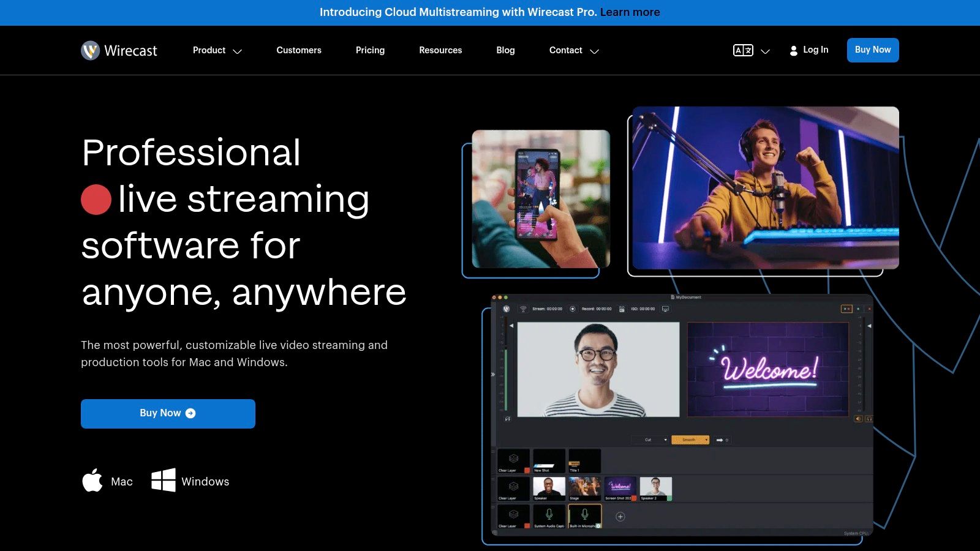
Task: Open the Pricing page from the navigation
Action: (370, 50)
